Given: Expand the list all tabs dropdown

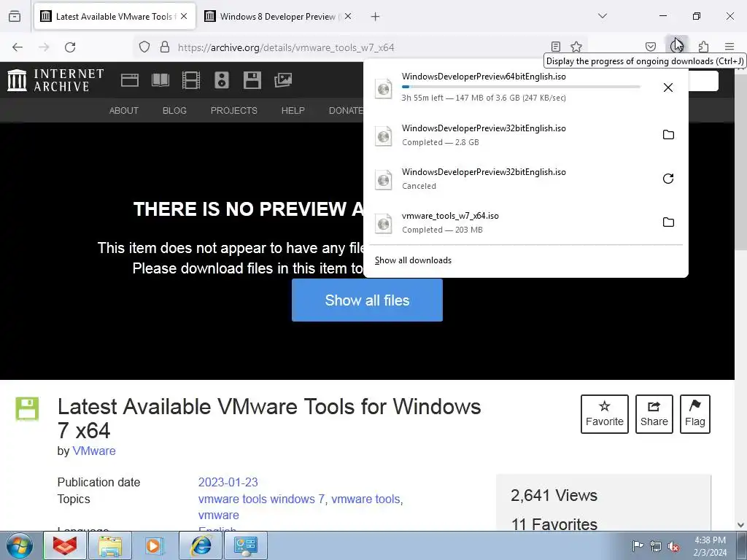Looking at the screenshot, I should [603, 16].
